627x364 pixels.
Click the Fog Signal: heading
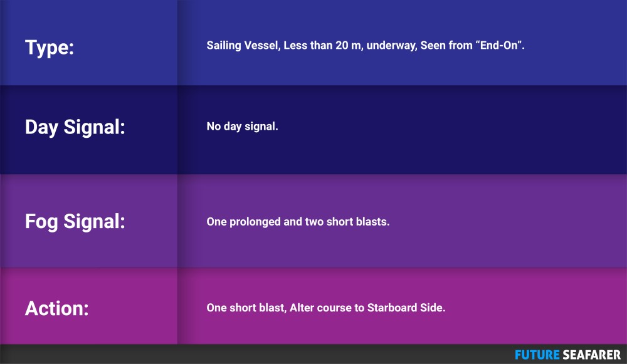pos(75,221)
